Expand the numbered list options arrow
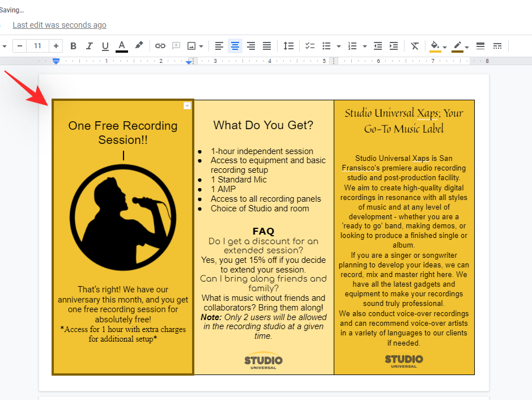 (365, 46)
